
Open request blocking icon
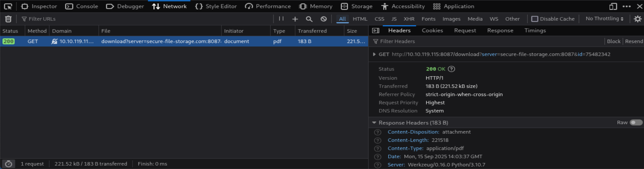pyautogui.click(x=324, y=19)
